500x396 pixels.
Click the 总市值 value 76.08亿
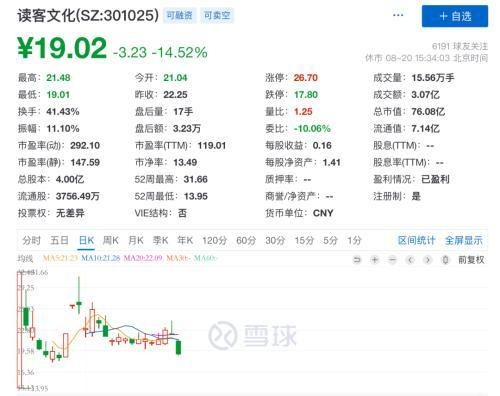428,112
